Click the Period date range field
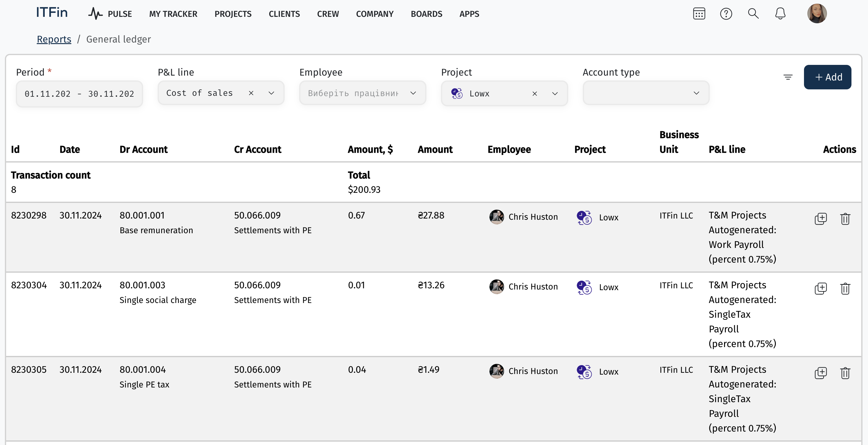The width and height of the screenshot is (868, 445). pos(79,94)
